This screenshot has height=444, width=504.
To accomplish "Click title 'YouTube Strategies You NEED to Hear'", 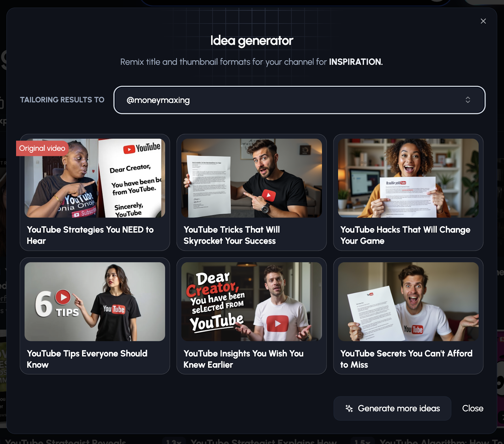I will coord(90,235).
